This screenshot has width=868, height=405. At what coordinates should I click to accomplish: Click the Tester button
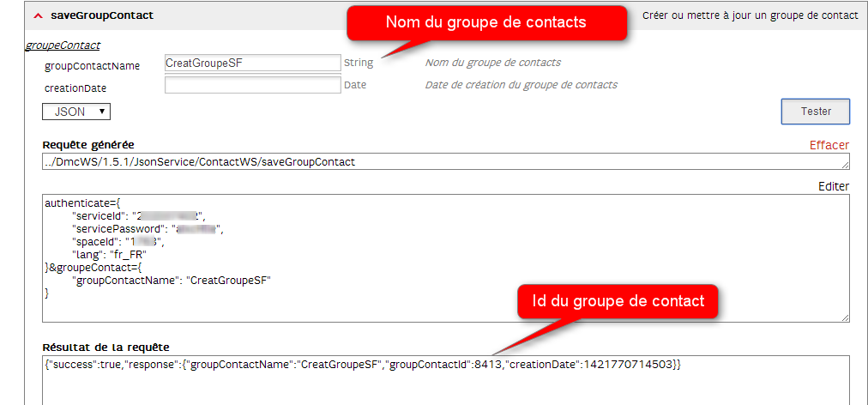coord(816,112)
